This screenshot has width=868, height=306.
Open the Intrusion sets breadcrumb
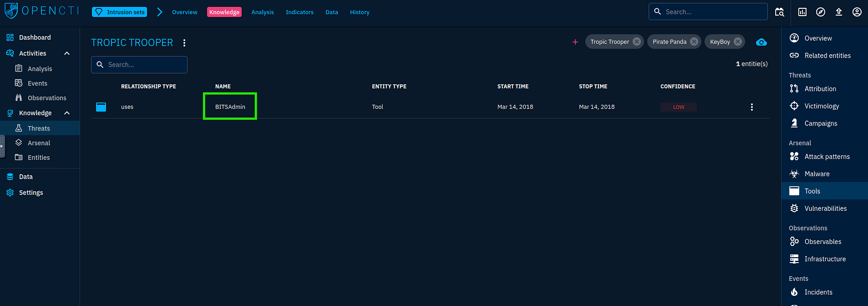(x=120, y=12)
